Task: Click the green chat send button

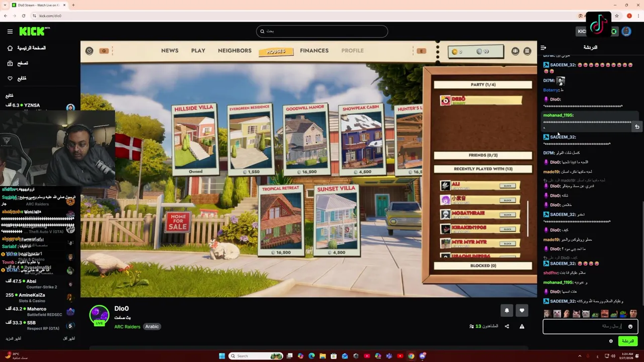Action: click(x=628, y=341)
